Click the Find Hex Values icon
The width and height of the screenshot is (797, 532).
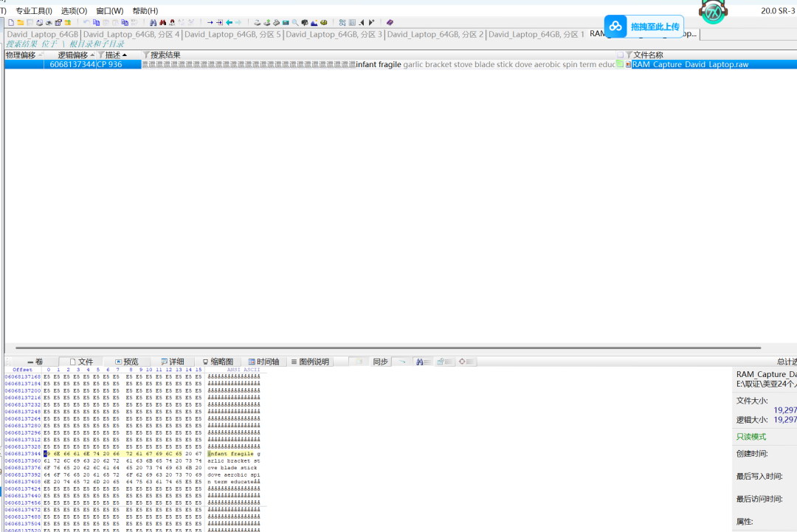click(x=172, y=22)
